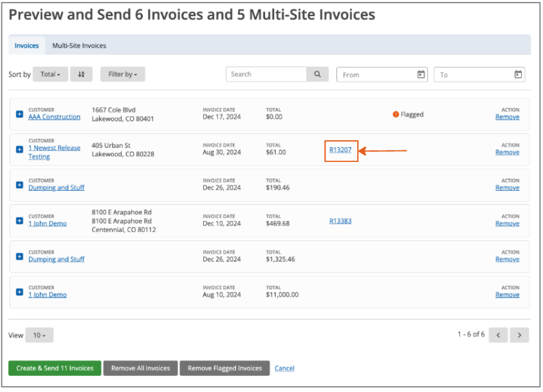Open 1 John Demo link for $469.68 invoice
This screenshot has width=543, height=392.
click(48, 224)
